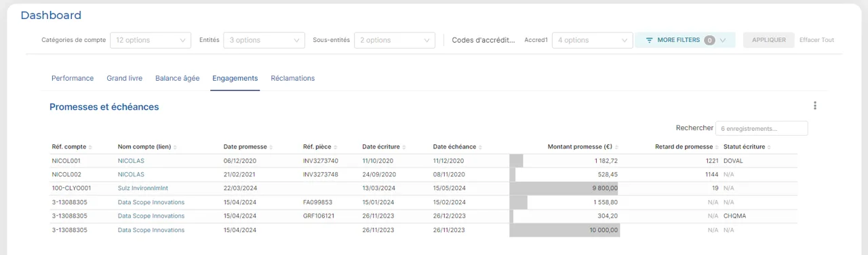The image size is (868, 255).
Task: Click status CHQMA
Action: coord(734,216)
